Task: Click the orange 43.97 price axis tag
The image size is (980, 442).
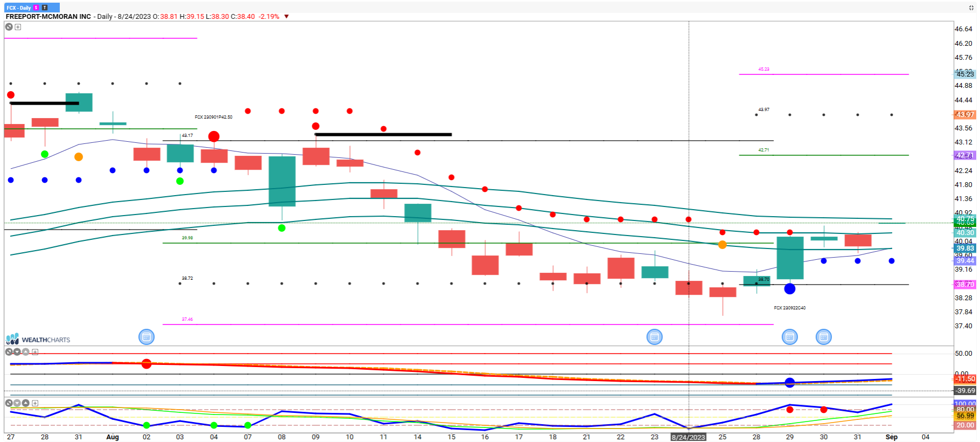Action: pyautogui.click(x=965, y=114)
